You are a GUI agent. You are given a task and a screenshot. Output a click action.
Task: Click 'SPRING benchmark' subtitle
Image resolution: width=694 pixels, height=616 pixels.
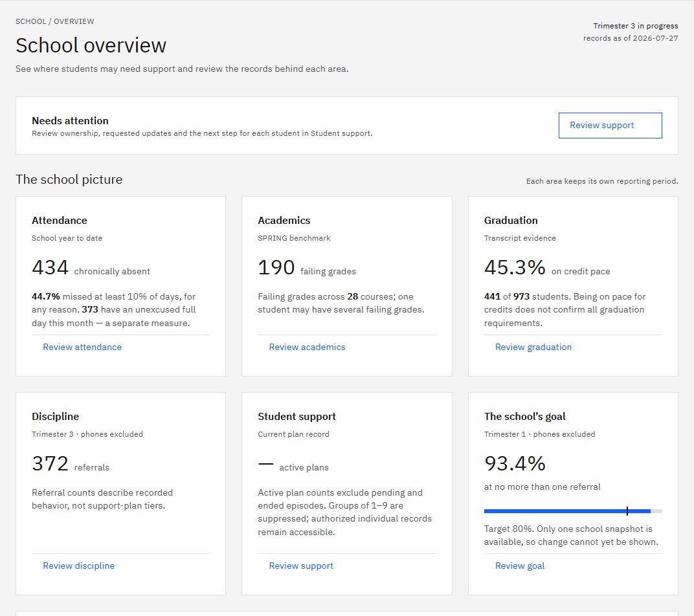click(294, 238)
